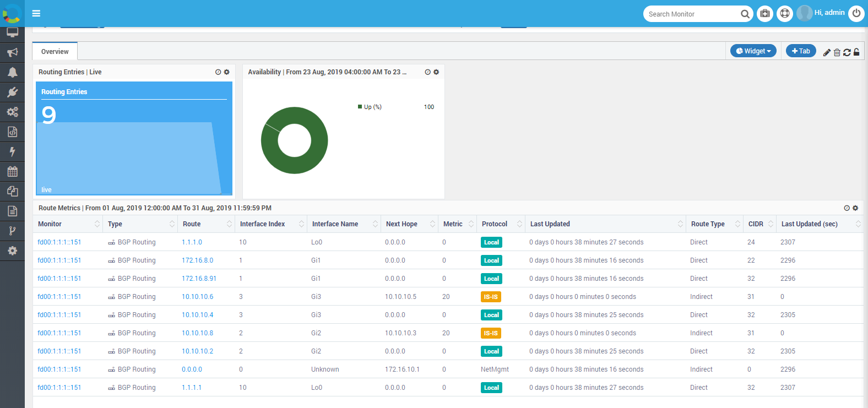Open the 10.10.10.4 route link
The width and height of the screenshot is (868, 408).
click(198, 315)
